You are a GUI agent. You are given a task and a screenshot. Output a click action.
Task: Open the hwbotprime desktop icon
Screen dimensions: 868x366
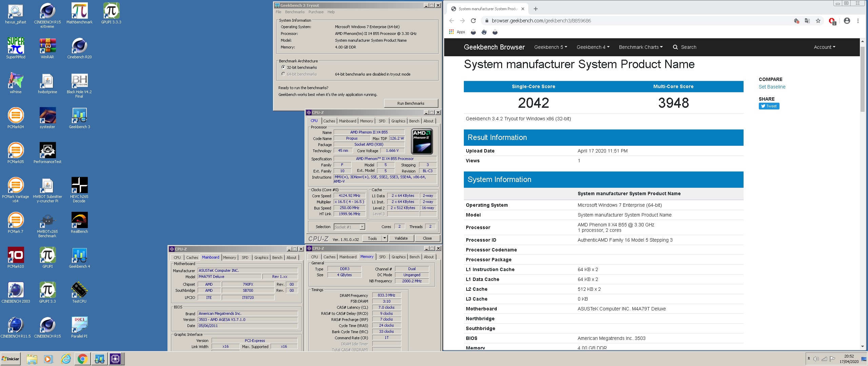tap(47, 83)
